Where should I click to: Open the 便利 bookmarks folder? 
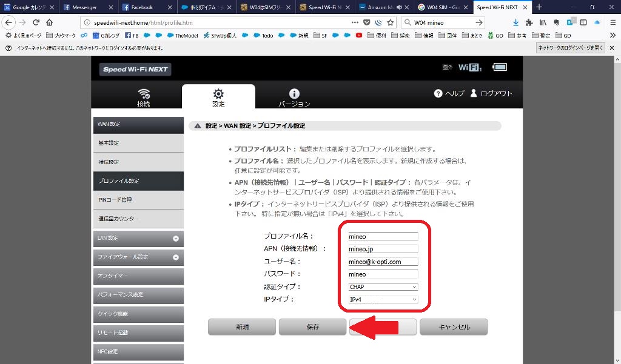(377, 35)
